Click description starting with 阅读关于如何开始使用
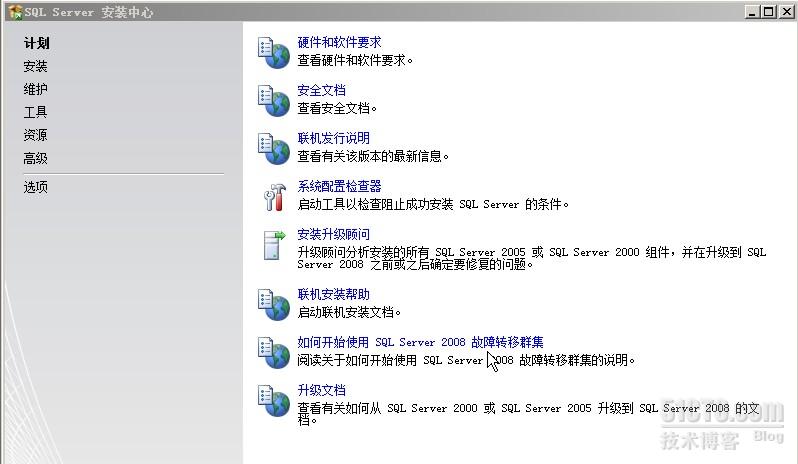This screenshot has height=464, width=798. tap(466, 360)
